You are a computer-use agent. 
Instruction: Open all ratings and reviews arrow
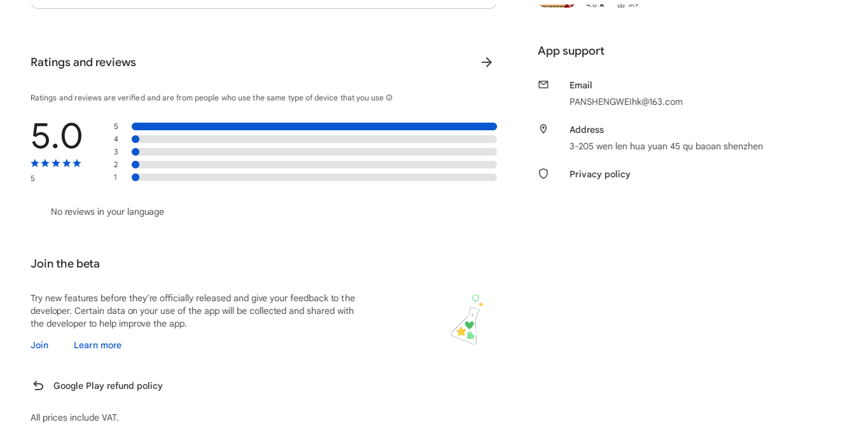(x=487, y=62)
